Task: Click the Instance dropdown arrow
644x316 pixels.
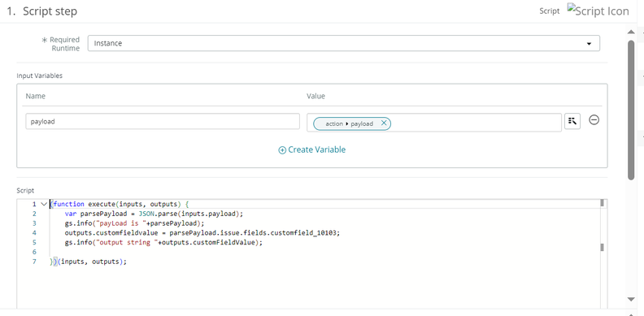Action: click(589, 44)
